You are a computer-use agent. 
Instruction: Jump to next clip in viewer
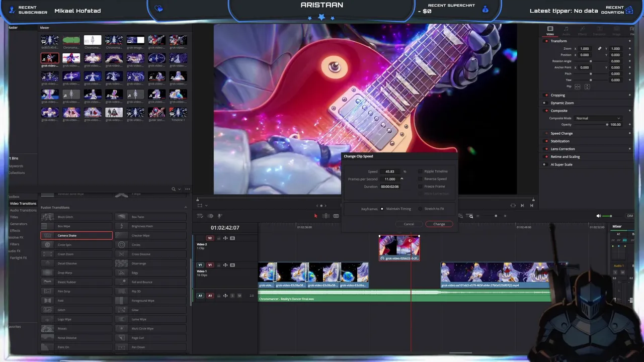click(x=522, y=205)
